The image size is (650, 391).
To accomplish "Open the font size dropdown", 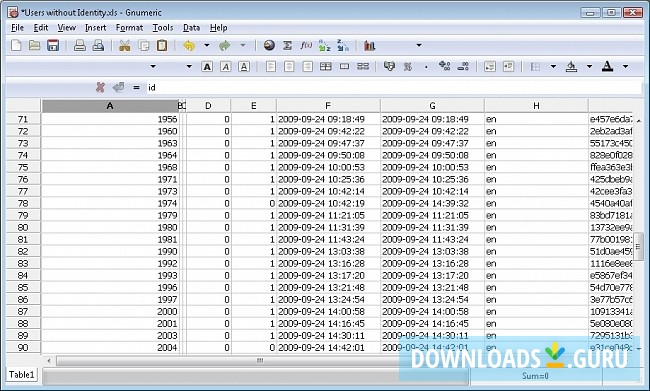I will tap(189, 66).
